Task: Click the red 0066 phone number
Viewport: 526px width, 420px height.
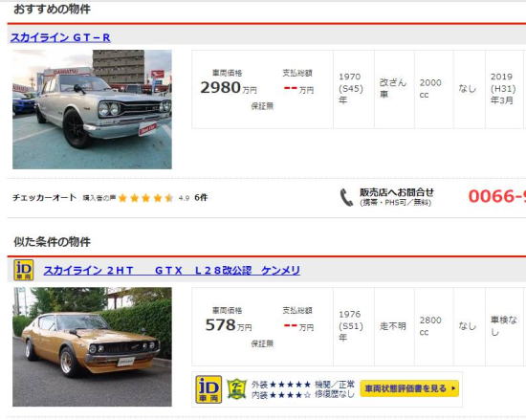Action: 496,196
